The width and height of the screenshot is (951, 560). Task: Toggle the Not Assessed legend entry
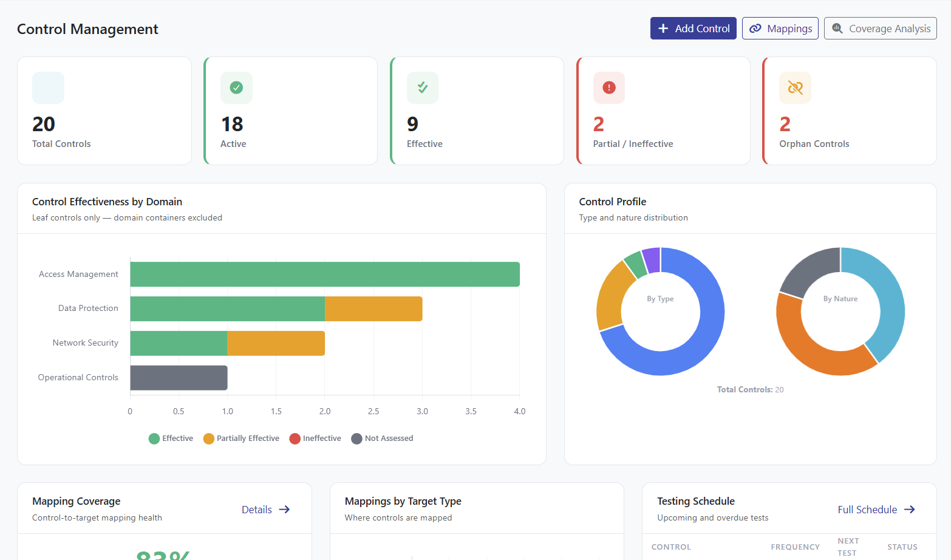[382, 439]
